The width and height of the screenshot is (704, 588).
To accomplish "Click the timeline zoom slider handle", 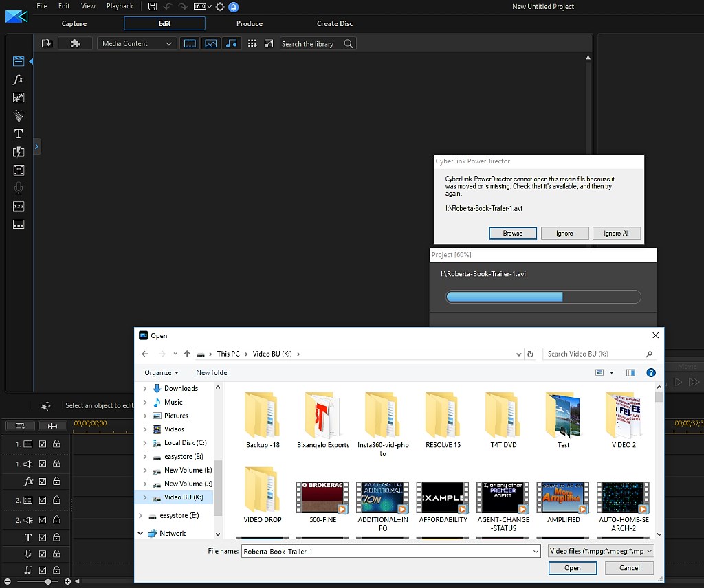I will 47,582.
